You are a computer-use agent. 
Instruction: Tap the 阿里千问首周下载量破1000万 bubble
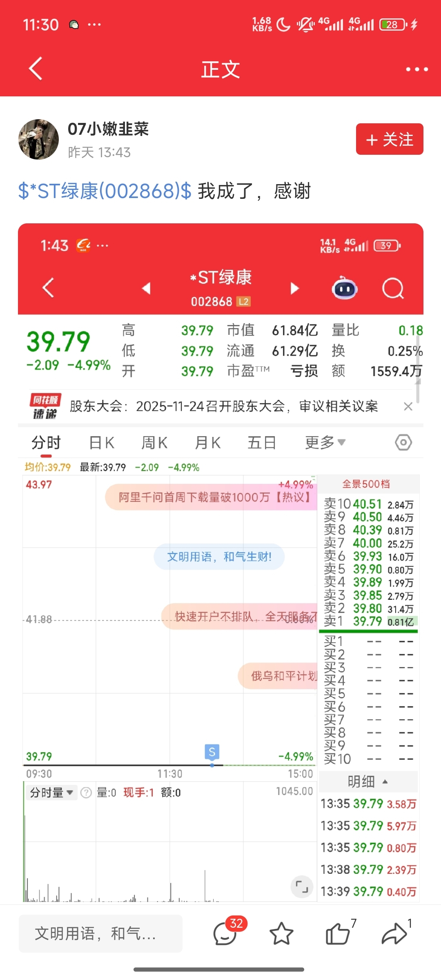click(211, 497)
